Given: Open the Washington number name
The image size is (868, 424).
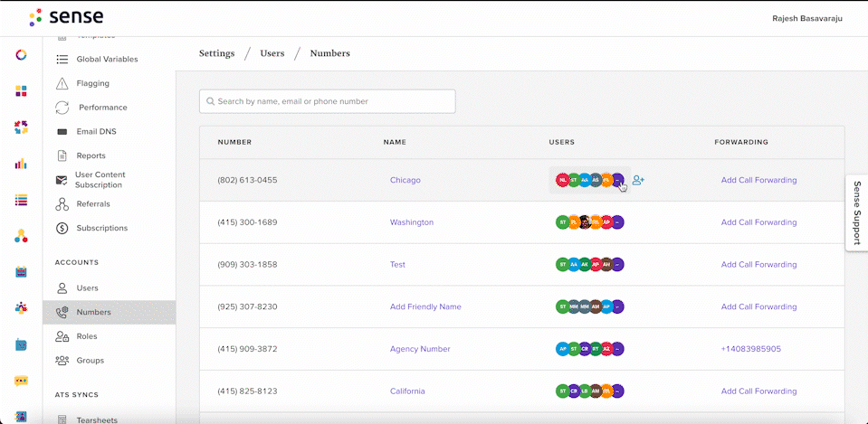Looking at the screenshot, I should pos(412,222).
